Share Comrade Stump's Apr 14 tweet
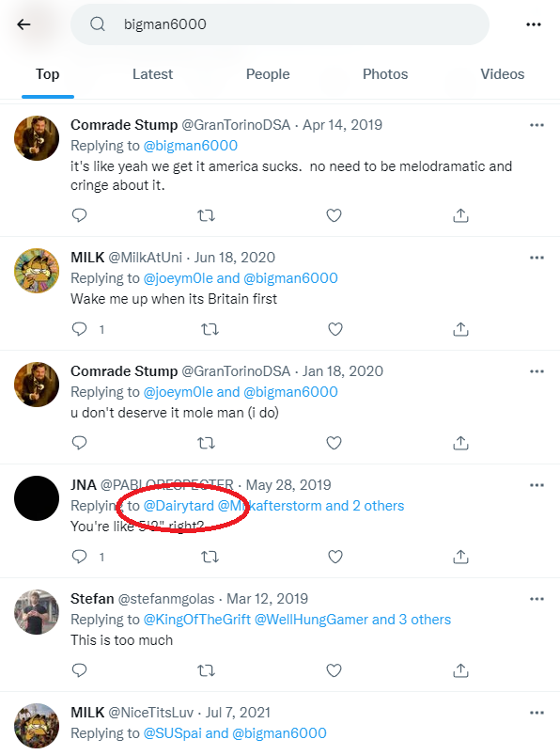560x755 pixels. pyautogui.click(x=460, y=215)
